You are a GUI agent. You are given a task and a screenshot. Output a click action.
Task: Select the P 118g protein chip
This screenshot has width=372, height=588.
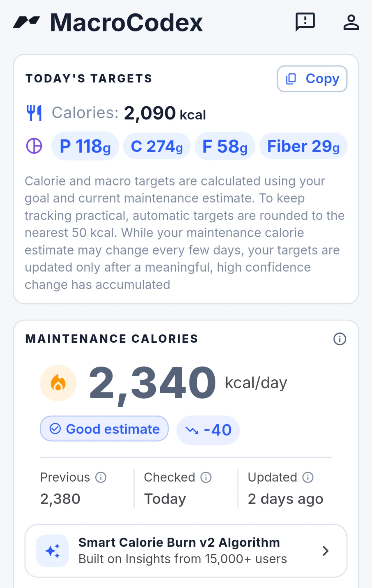click(85, 146)
